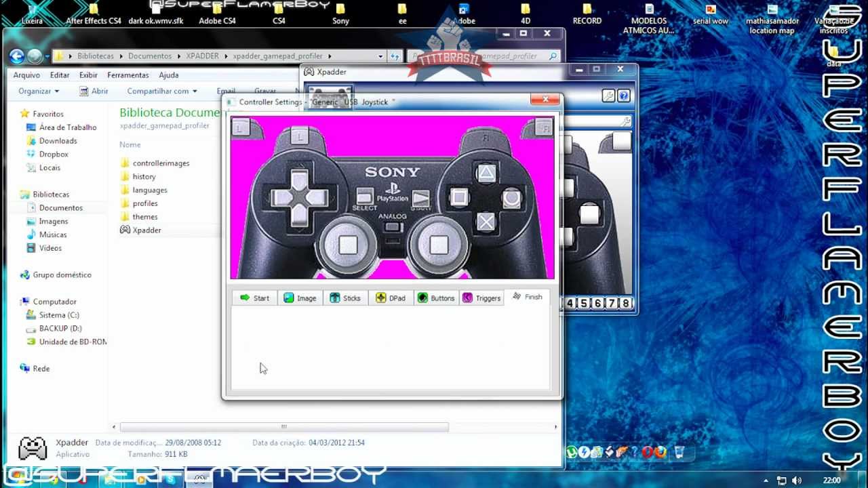Expand the Organizar dropdown
The width and height of the screenshot is (868, 488).
pyautogui.click(x=39, y=91)
